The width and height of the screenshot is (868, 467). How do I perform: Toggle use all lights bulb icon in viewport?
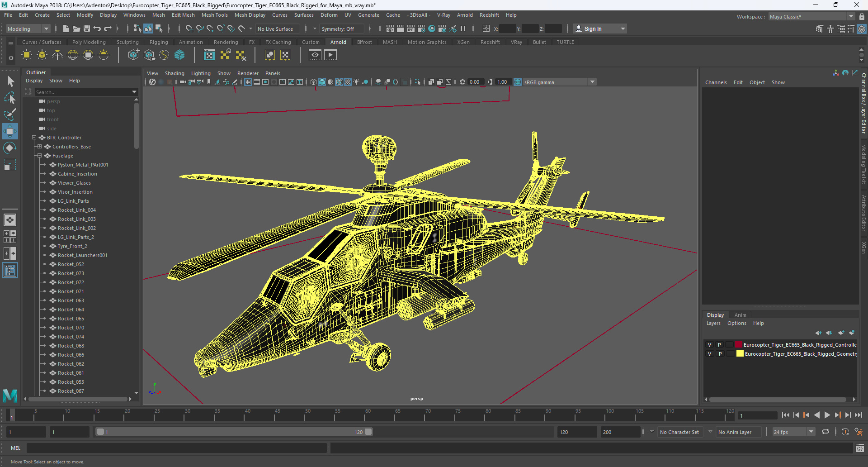click(x=356, y=82)
